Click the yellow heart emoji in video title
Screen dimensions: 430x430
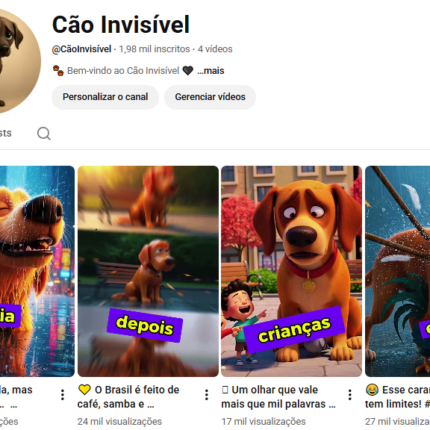pos(85,390)
